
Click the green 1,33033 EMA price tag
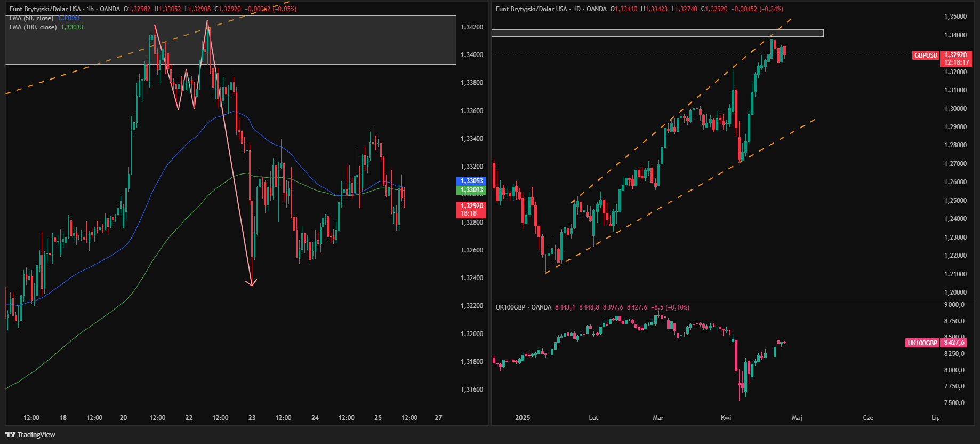471,190
